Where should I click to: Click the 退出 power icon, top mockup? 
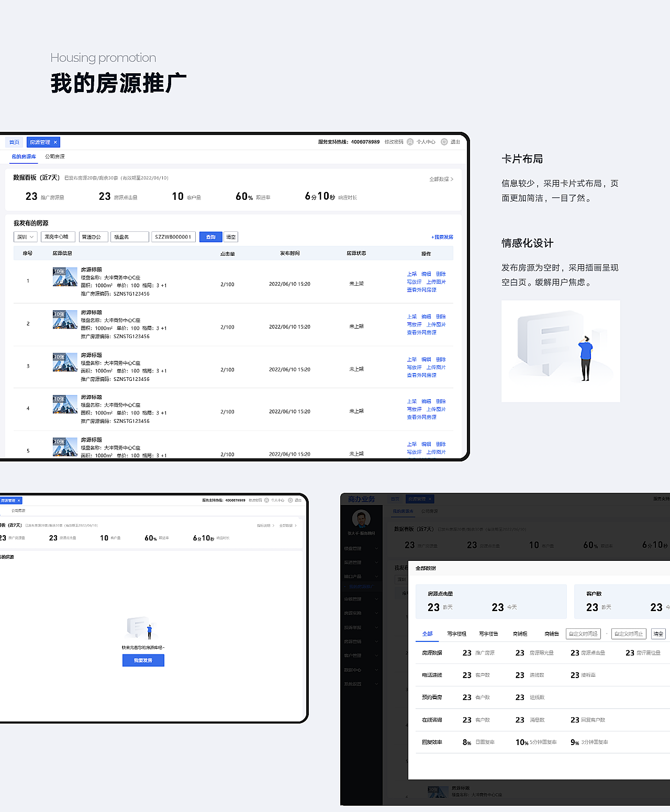[x=444, y=142]
